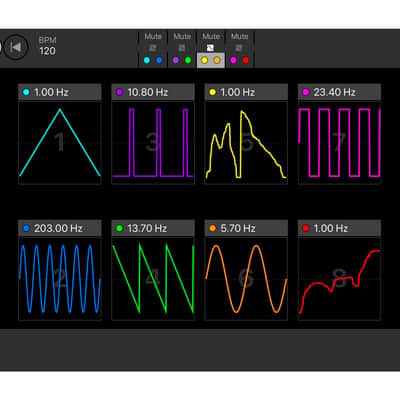This screenshot has height=400, width=400.
Task: Toggle Mute checkbox above yellow and orange dots
Action: [210, 48]
